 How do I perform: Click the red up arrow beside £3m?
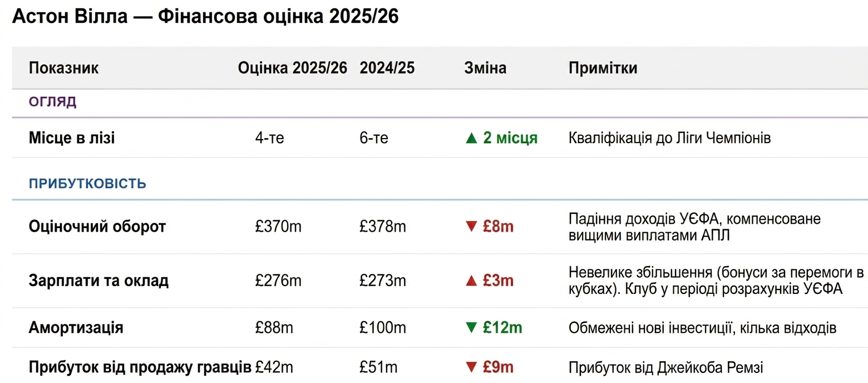click(471, 281)
